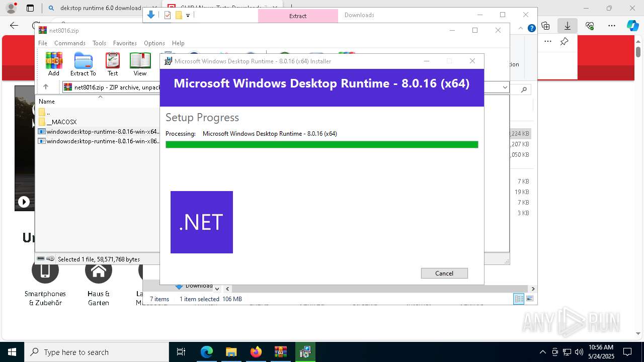
Task: Open the File menu in WinRAR
Action: point(43,43)
